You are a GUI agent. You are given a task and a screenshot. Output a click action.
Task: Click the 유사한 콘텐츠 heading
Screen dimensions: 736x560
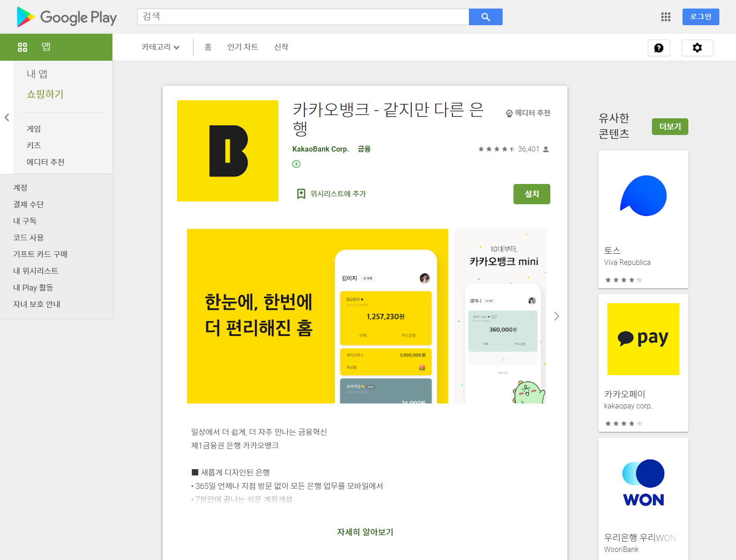(x=614, y=126)
